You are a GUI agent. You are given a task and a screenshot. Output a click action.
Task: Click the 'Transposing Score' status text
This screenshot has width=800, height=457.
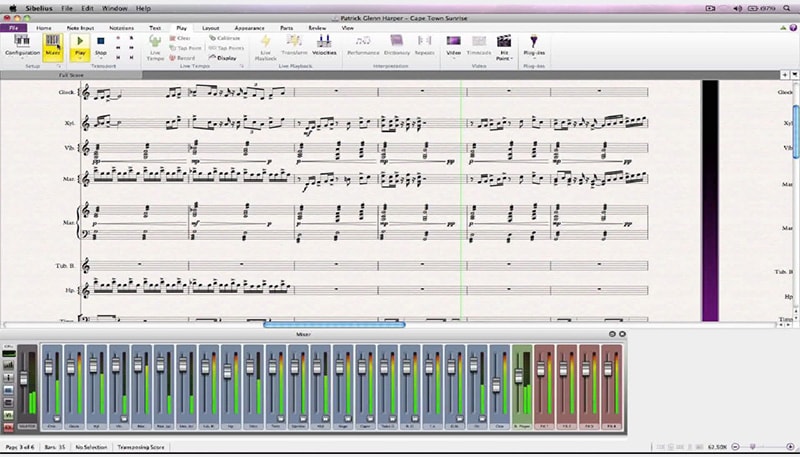coord(141,447)
